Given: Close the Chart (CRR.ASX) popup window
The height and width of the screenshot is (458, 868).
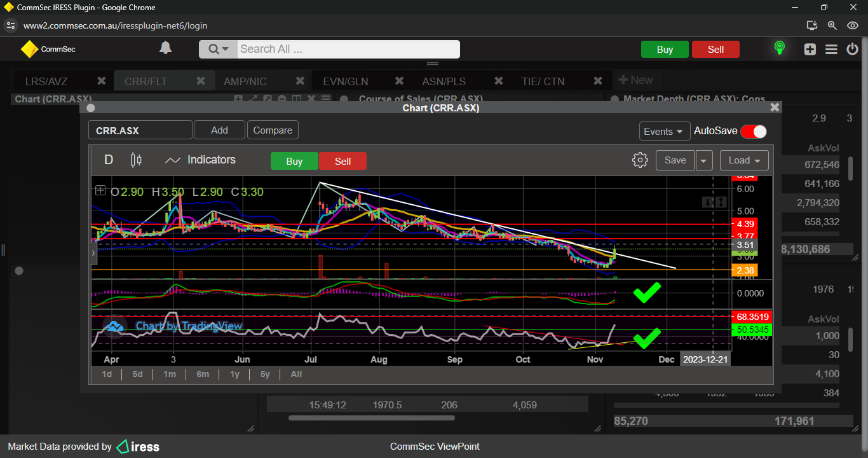Looking at the screenshot, I should click(774, 108).
